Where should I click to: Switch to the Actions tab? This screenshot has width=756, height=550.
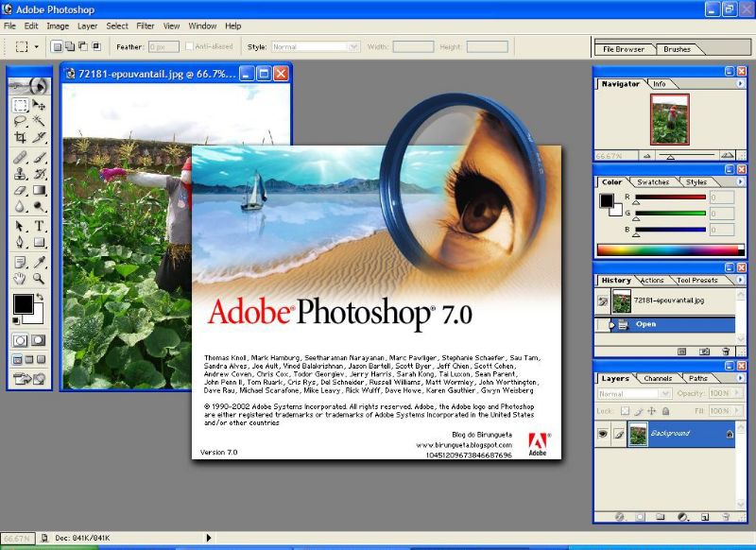pyautogui.click(x=652, y=280)
